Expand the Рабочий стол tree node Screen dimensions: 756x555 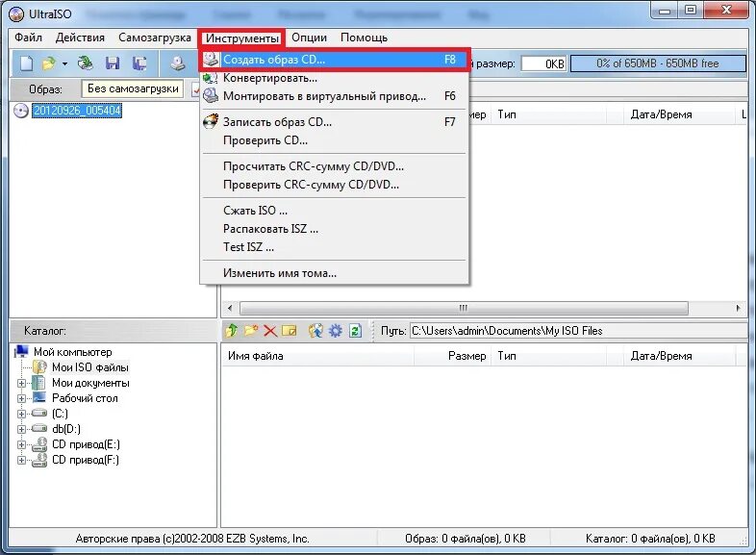pyautogui.click(x=21, y=399)
